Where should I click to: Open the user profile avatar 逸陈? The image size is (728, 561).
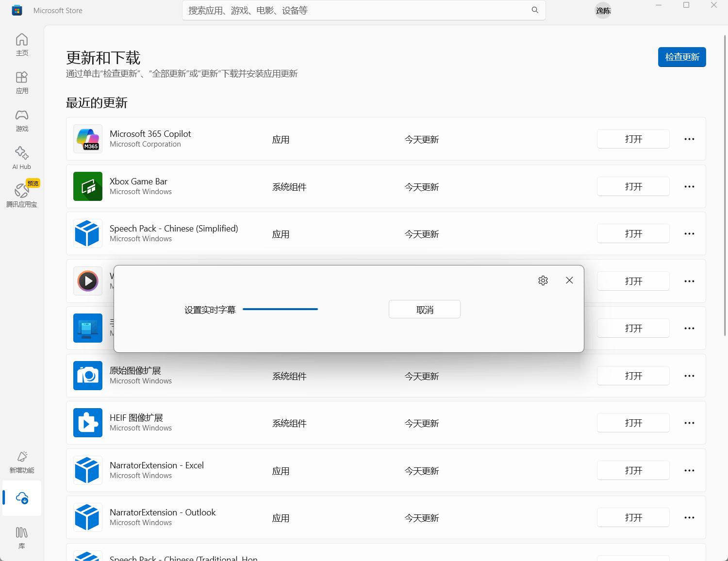tap(603, 11)
